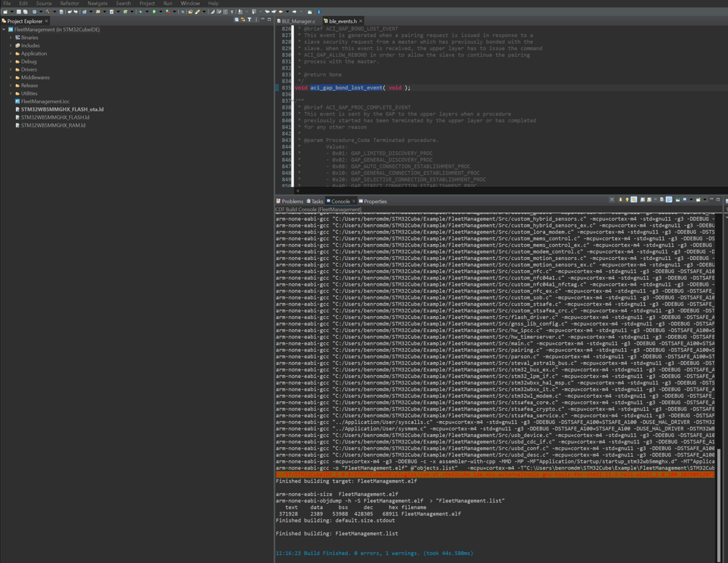Expand the Drivers folder in tree

(11, 69)
